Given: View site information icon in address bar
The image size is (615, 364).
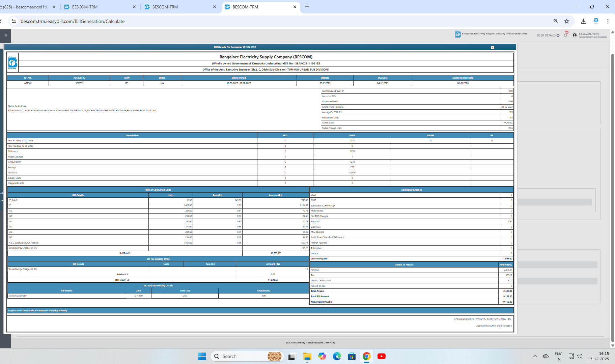Looking at the screenshot, I should 14,21.
